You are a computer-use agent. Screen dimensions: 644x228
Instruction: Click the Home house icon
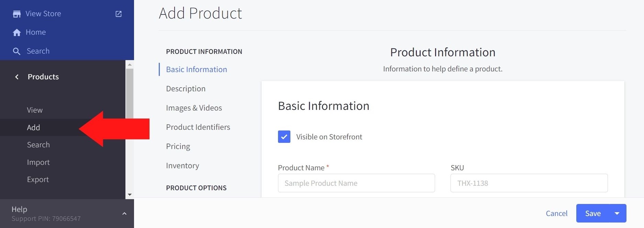pyautogui.click(x=16, y=32)
